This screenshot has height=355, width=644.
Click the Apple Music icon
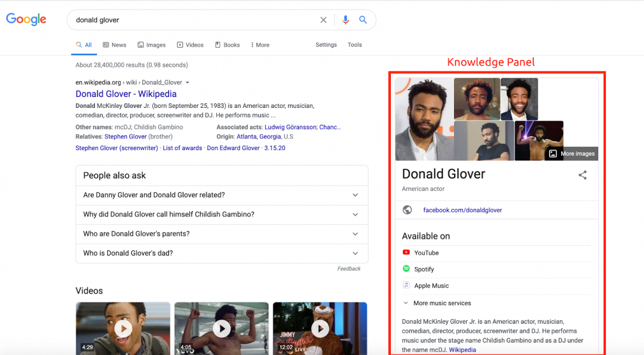click(x=406, y=285)
